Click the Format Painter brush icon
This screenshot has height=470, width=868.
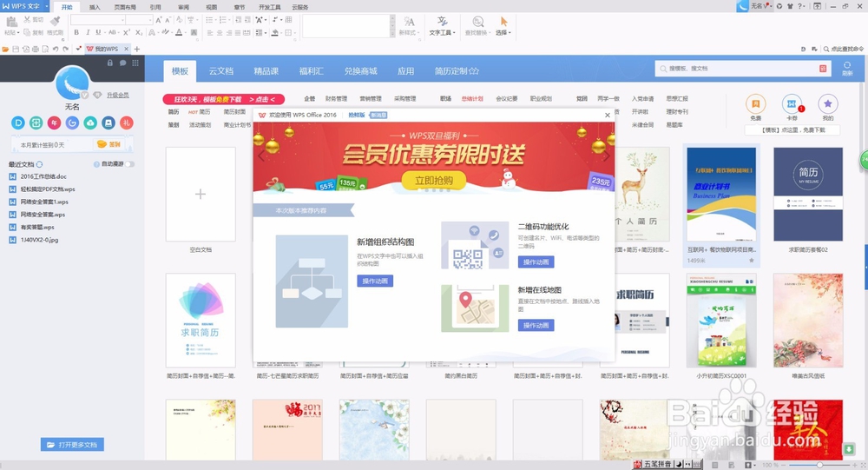click(55, 21)
